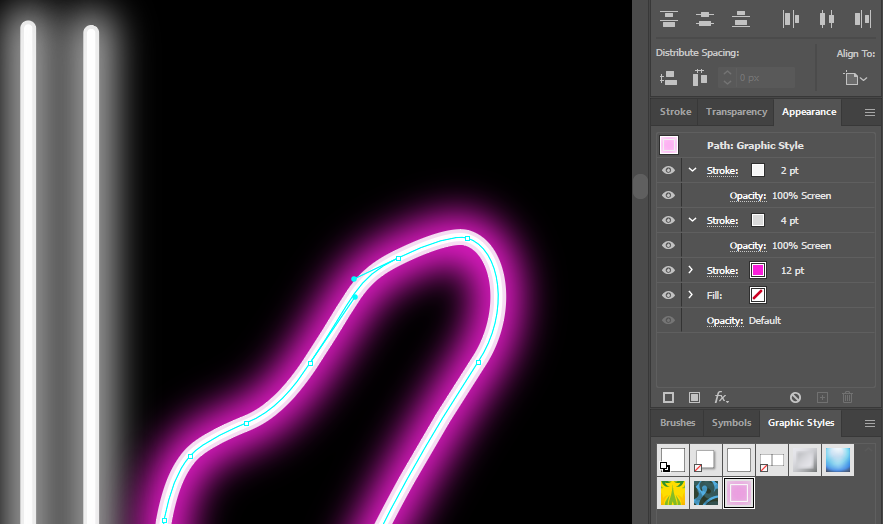The image size is (883, 524).
Task: Click the Opacity link under 2 pt stroke
Action: coord(748,196)
